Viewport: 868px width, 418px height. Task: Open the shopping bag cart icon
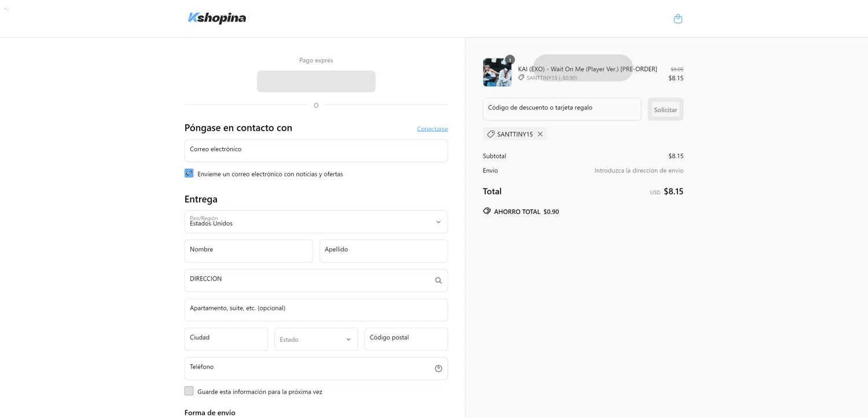point(678,19)
